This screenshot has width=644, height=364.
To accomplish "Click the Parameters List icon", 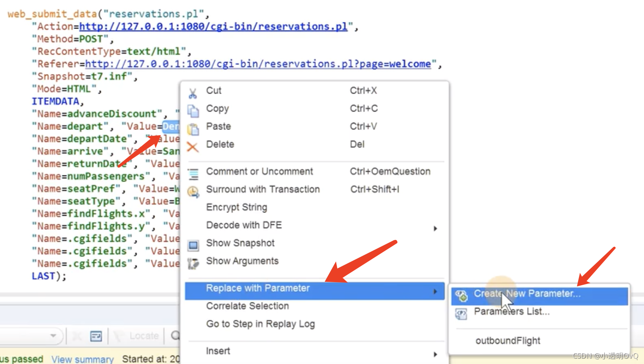I will [x=461, y=314].
